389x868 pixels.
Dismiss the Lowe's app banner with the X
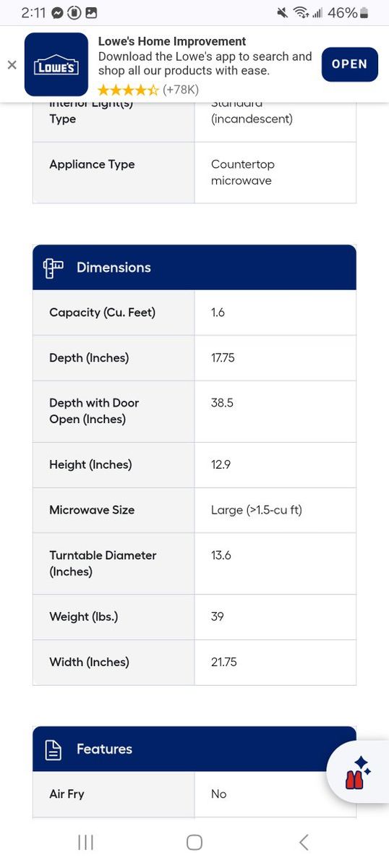coord(12,64)
